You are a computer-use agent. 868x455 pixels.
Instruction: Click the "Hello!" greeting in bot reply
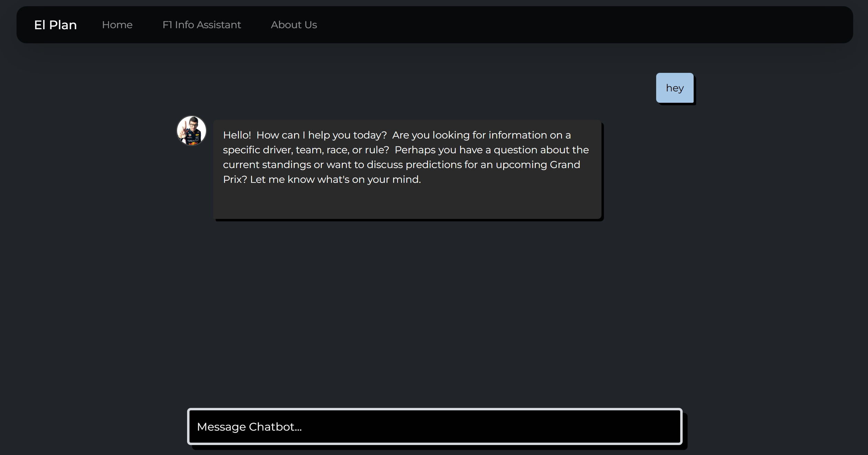tap(237, 135)
